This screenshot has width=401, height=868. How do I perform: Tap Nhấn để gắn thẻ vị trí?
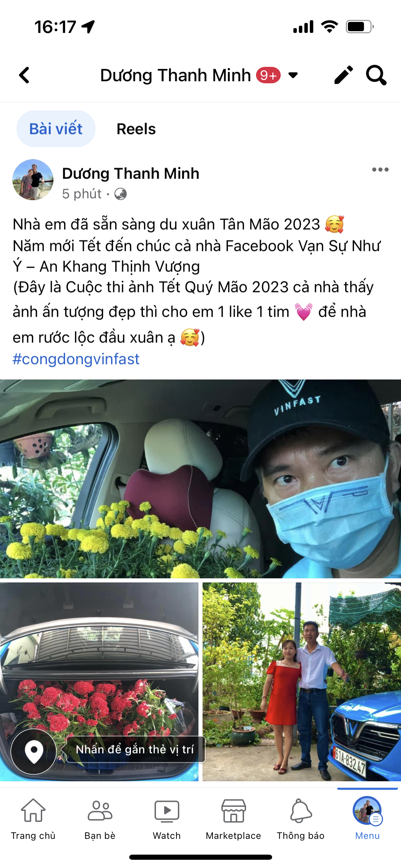click(x=135, y=749)
